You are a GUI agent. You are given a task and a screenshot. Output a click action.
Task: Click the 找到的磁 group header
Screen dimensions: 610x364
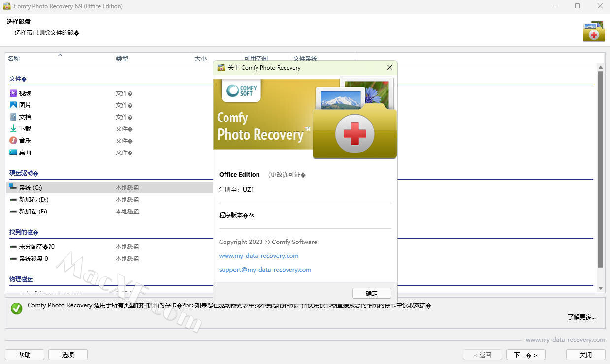click(24, 232)
